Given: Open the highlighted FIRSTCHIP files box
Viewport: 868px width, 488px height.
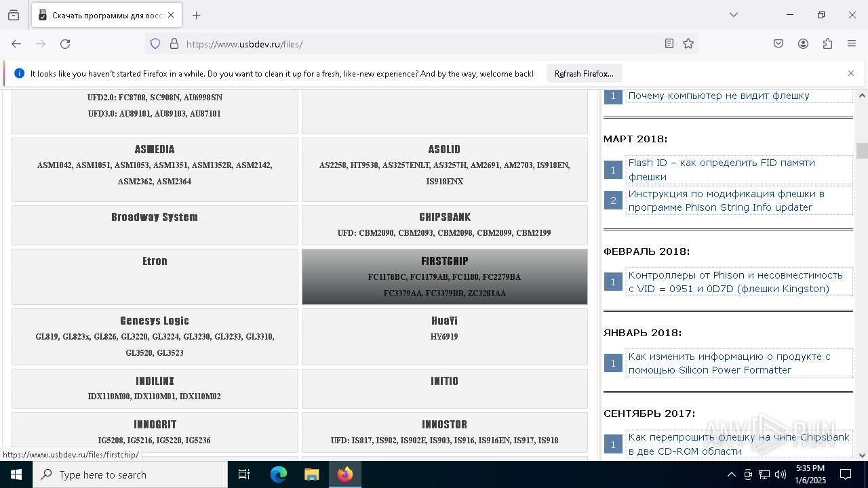Looking at the screenshot, I should [445, 277].
